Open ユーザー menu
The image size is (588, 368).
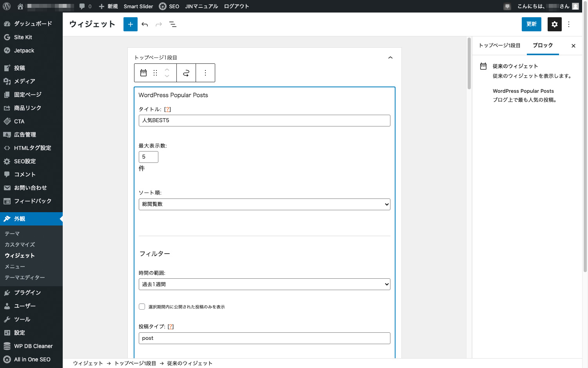coord(31,306)
